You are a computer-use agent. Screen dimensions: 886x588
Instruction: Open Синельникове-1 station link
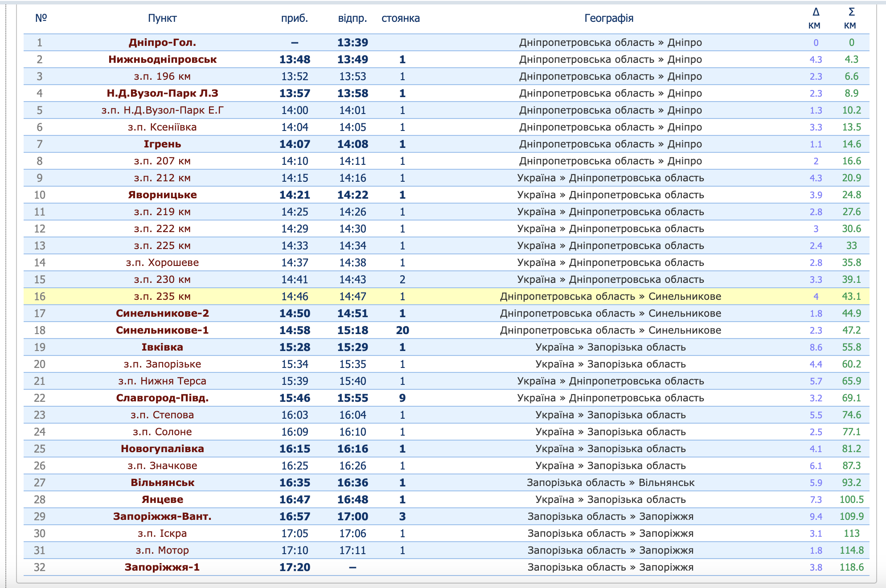[162, 330]
